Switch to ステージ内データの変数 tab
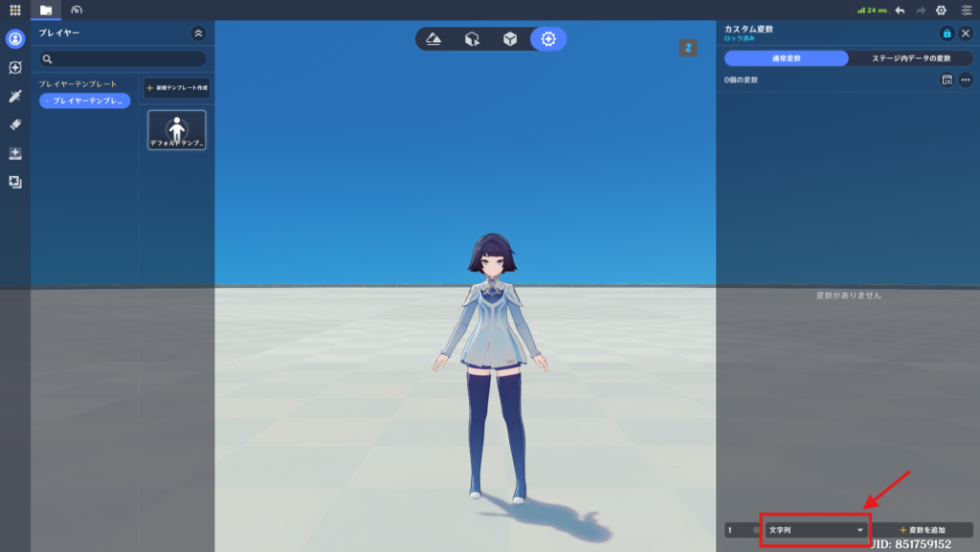980x552 pixels. click(911, 58)
